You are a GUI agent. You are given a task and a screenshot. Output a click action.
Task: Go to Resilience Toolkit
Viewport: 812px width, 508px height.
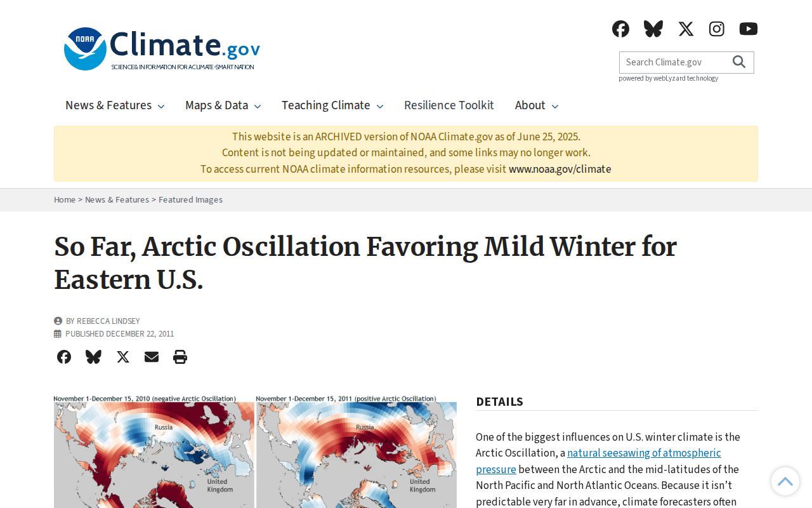click(x=449, y=105)
